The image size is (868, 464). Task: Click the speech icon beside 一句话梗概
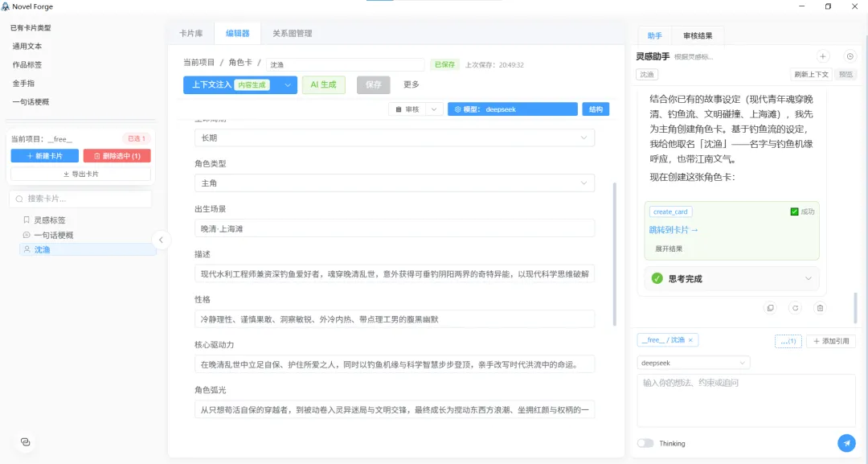click(26, 235)
